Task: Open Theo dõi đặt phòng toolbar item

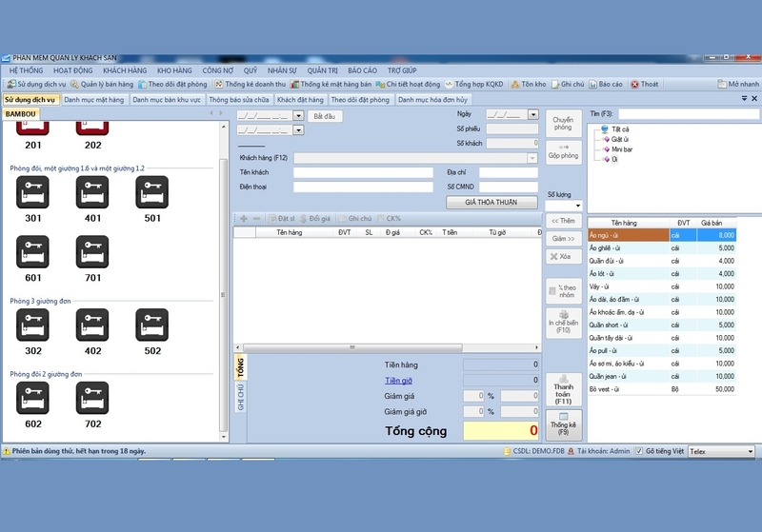Action: click(x=173, y=84)
